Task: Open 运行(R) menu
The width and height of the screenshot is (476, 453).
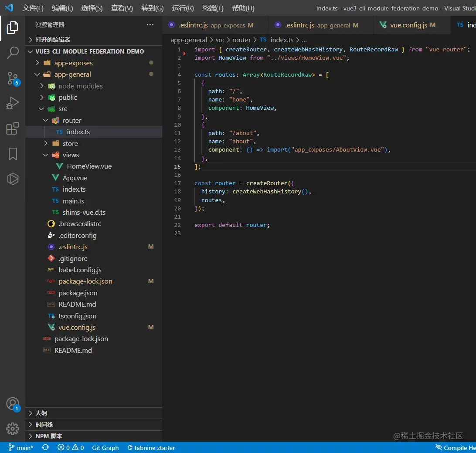Action: [x=183, y=8]
